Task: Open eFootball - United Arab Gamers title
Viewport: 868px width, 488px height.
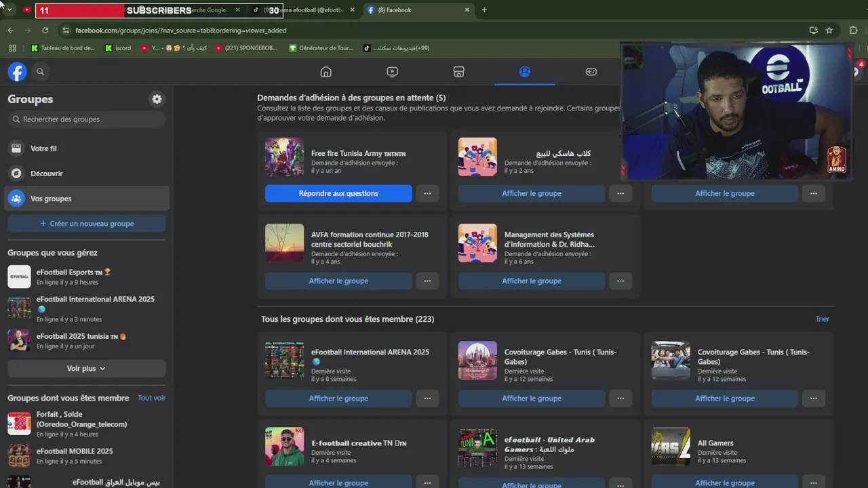Action: (x=549, y=444)
